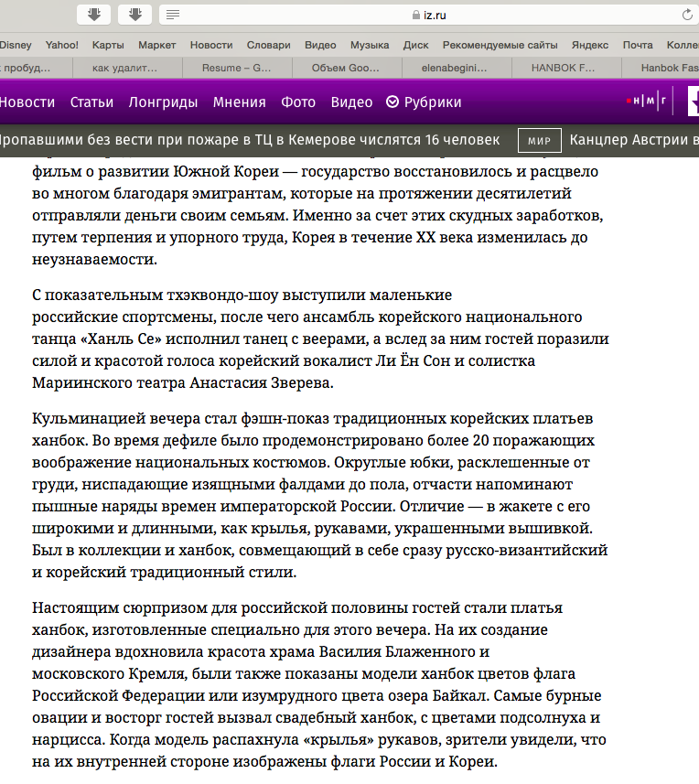The image size is (699, 784).
Task: Switch to the 'Объем Goo…' tab
Action: [x=347, y=68]
